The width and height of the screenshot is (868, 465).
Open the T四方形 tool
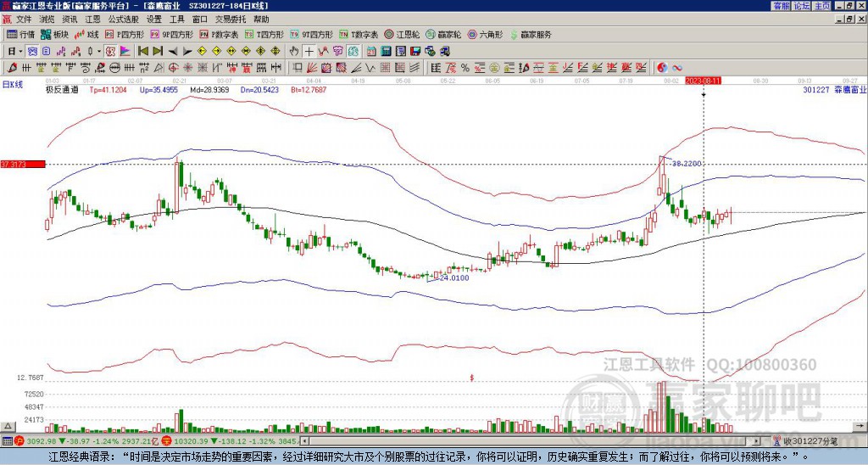tap(264, 34)
